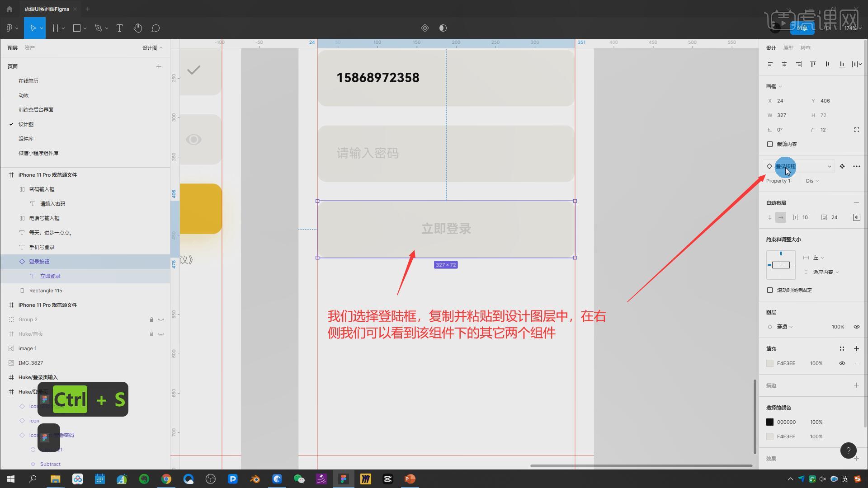Viewport: 868px width, 488px height.
Task: Select the 手机号登录 text layer
Action: [x=42, y=247]
